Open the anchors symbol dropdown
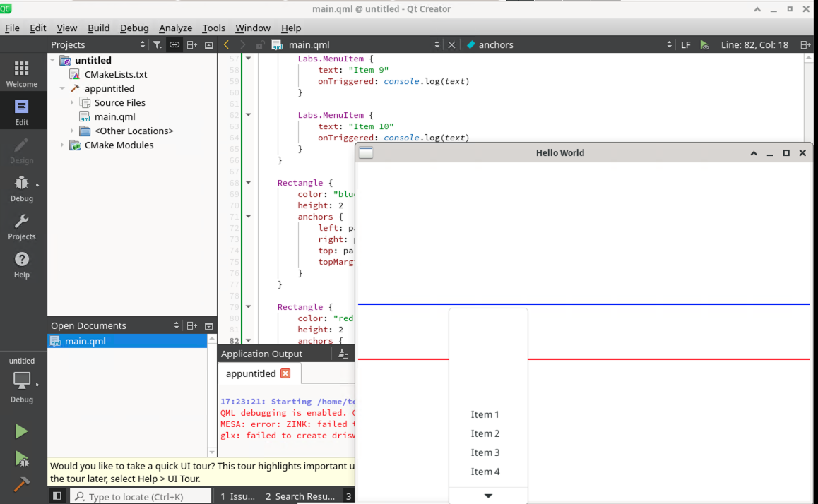 click(x=569, y=44)
